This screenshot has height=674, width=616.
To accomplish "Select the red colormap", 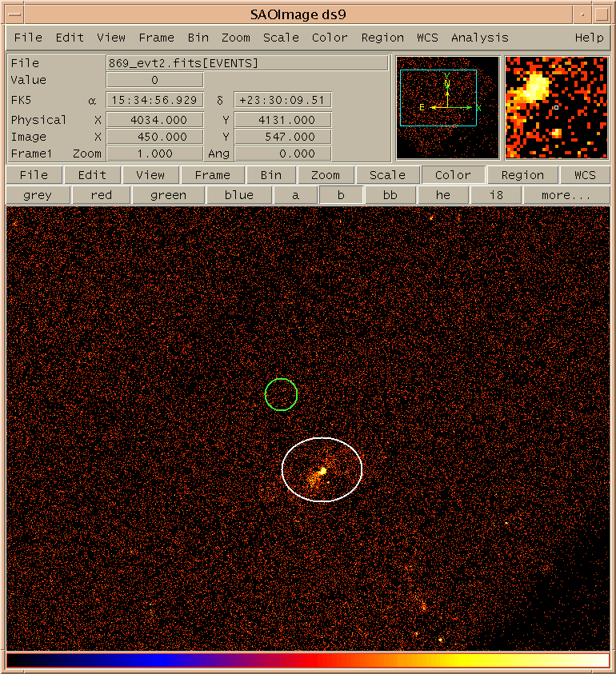I will (x=101, y=195).
